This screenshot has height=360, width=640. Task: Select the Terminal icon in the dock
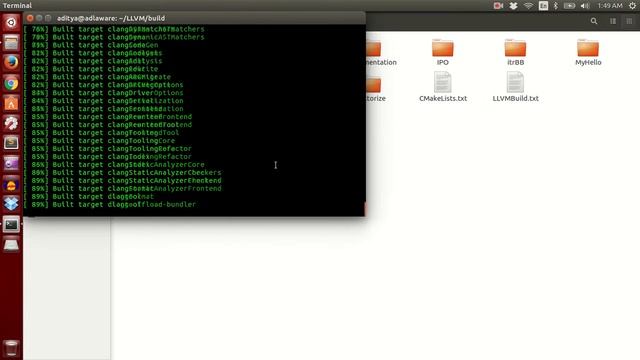[11, 224]
